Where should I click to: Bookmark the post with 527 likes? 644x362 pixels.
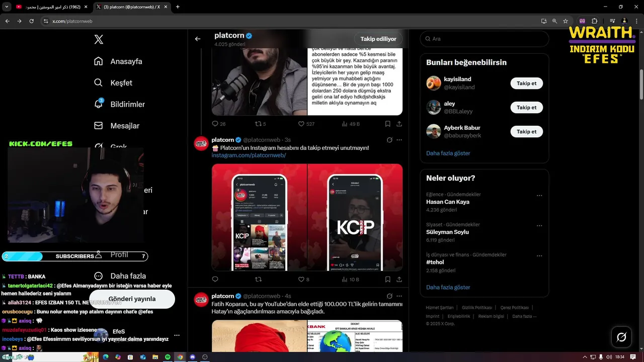pyautogui.click(x=387, y=124)
